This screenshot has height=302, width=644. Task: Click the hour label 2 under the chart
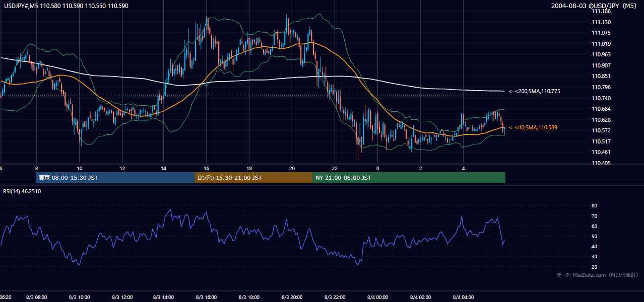click(420, 168)
